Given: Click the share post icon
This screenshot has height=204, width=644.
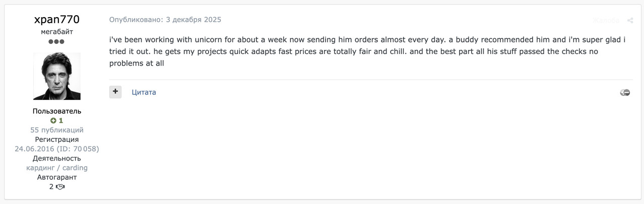Looking at the screenshot, I should point(630,21).
